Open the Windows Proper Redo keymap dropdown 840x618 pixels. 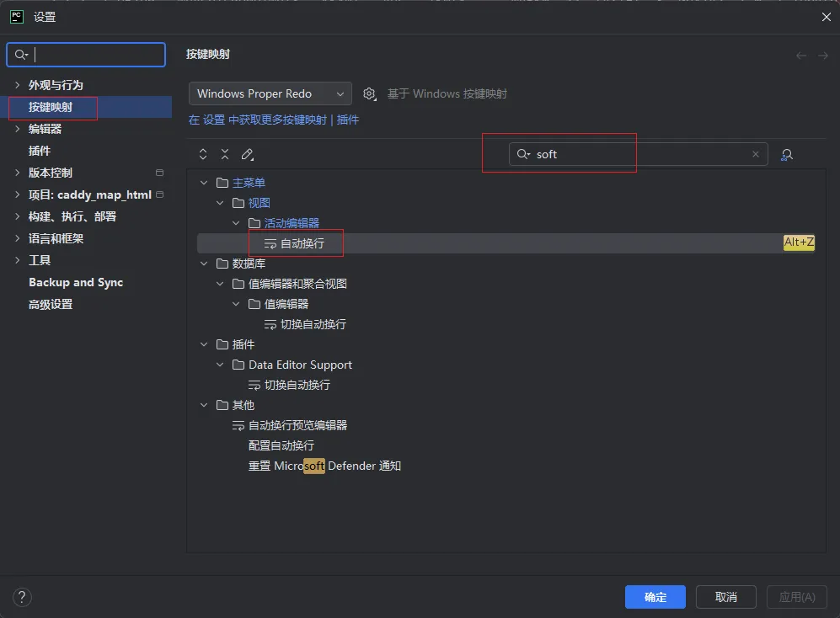click(270, 93)
